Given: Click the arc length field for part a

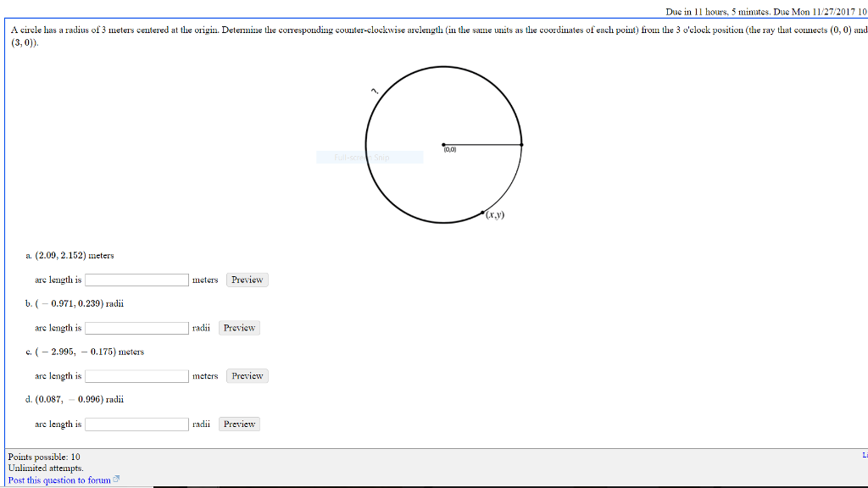Looking at the screenshot, I should point(136,280).
